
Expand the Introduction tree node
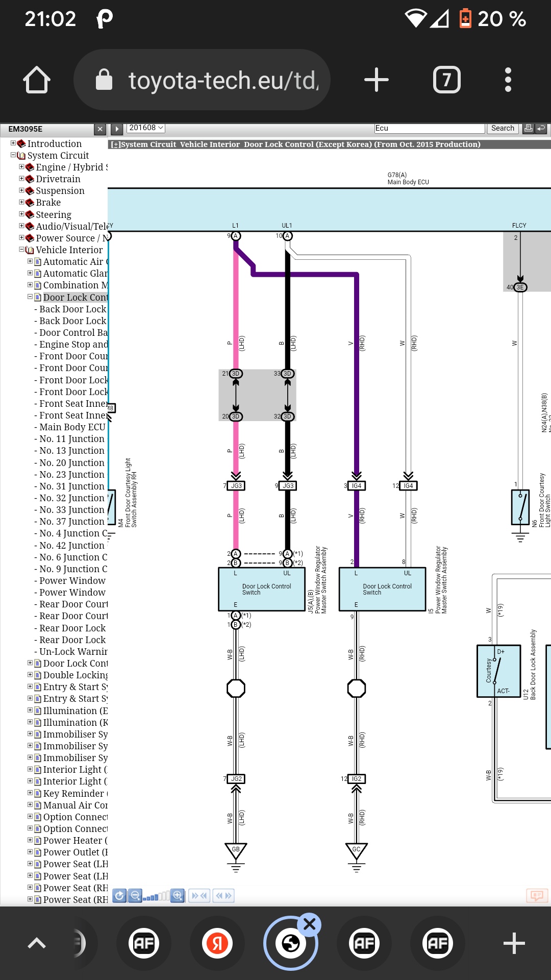13,143
